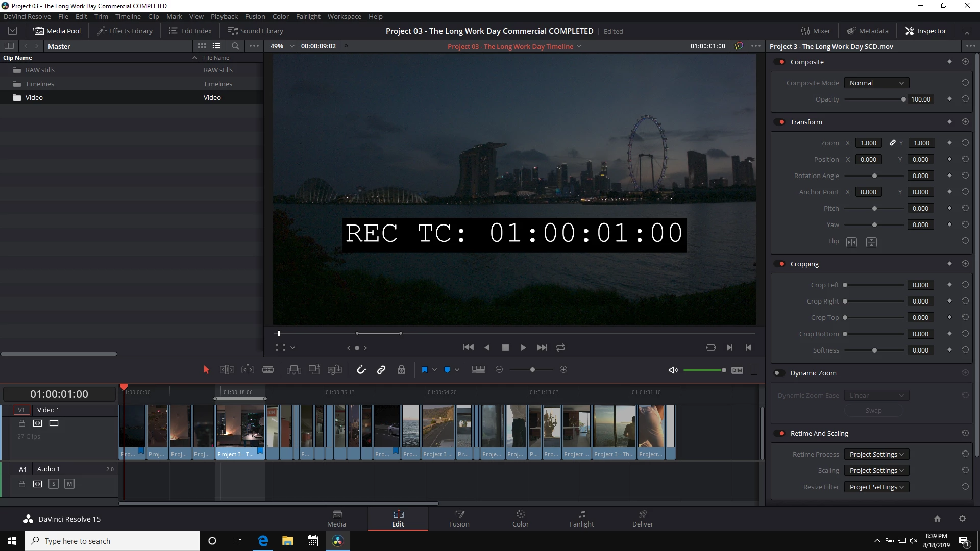The width and height of the screenshot is (980, 551).
Task: Open the Composite Mode Normal dropdown
Action: click(876, 83)
